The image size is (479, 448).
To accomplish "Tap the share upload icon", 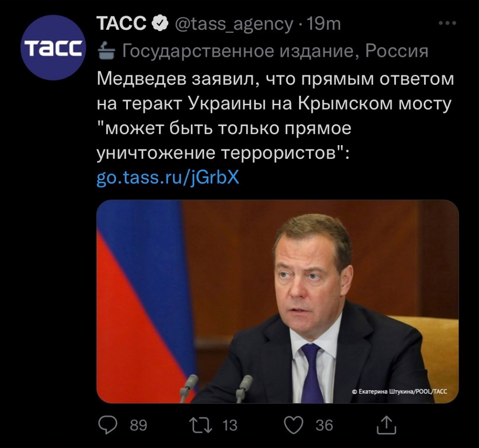I will [385, 425].
